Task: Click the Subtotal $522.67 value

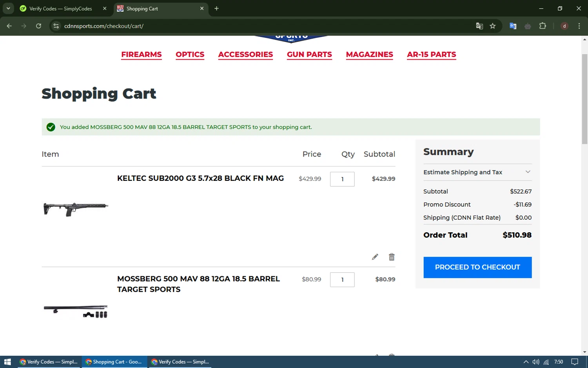Action: pos(521,191)
